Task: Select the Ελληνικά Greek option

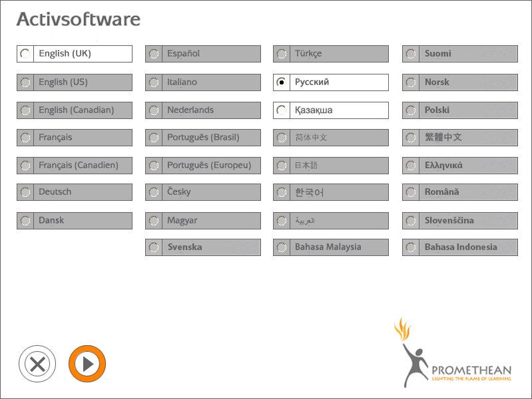Action: pos(459,165)
